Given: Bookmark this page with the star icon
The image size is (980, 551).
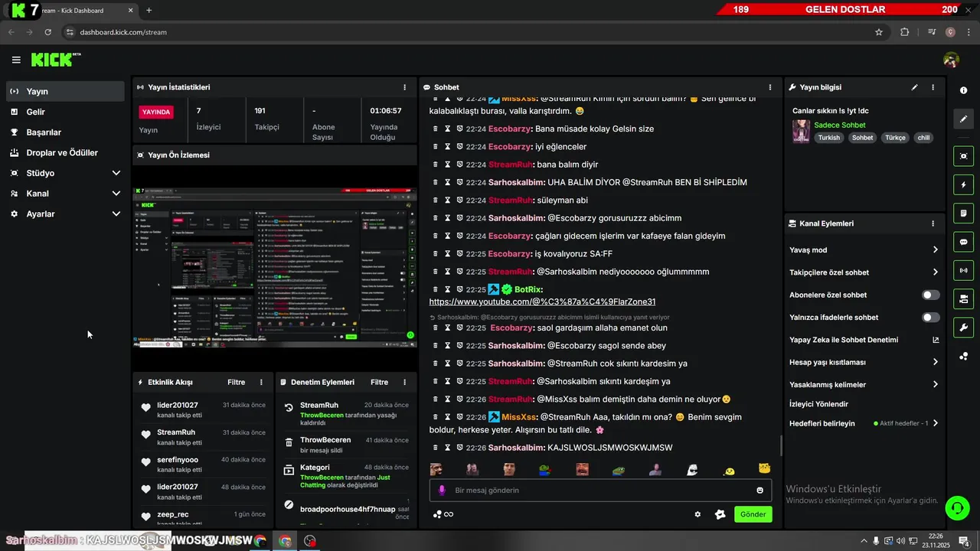Looking at the screenshot, I should (x=879, y=32).
